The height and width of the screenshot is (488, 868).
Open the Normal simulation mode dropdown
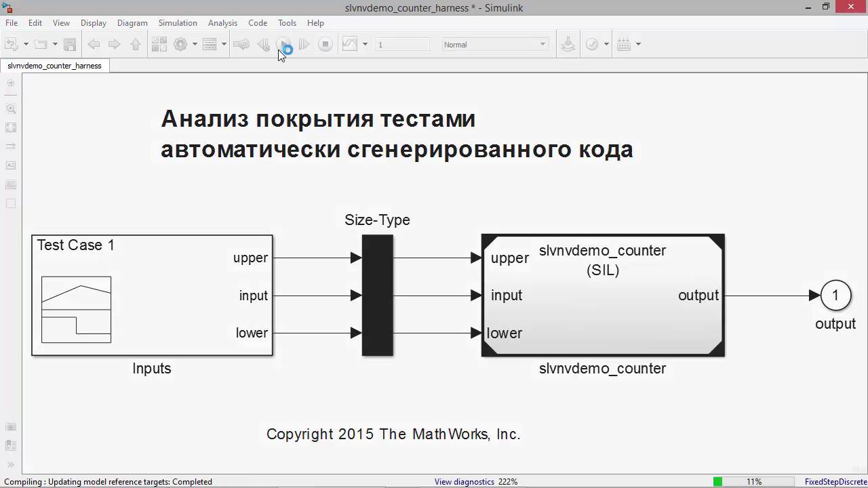click(495, 45)
